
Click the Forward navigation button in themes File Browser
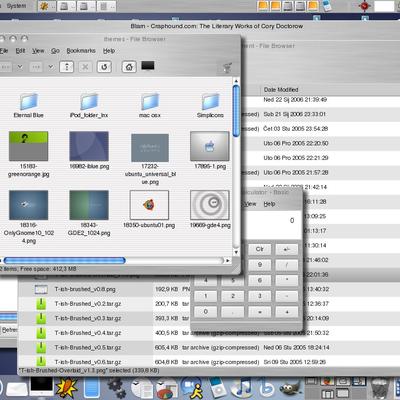36,67
